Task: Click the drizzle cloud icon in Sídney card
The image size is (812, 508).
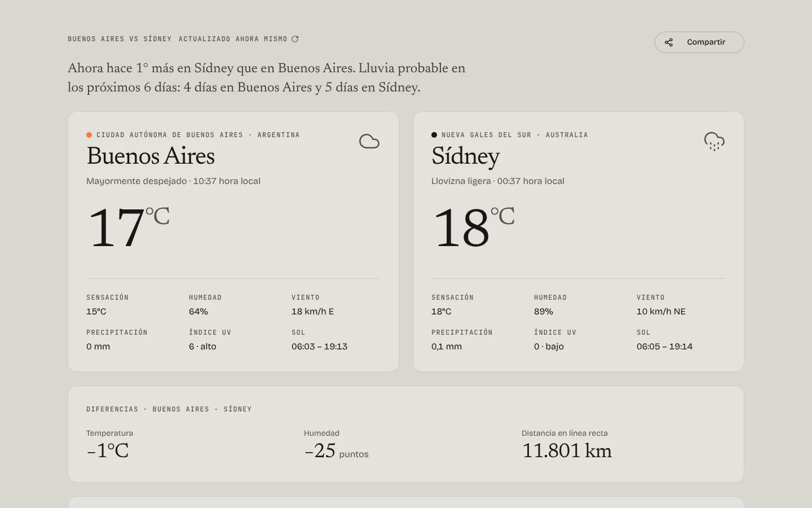Action: [x=714, y=142]
